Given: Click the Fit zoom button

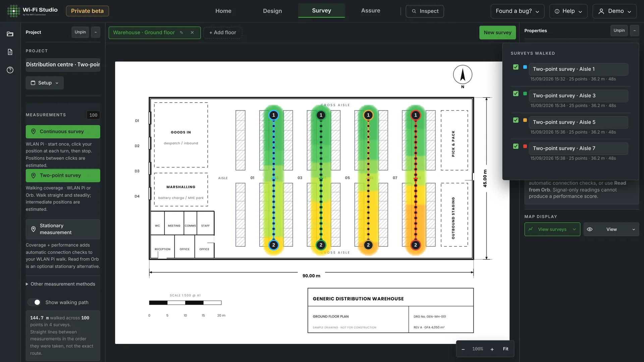Looking at the screenshot, I should (x=505, y=349).
